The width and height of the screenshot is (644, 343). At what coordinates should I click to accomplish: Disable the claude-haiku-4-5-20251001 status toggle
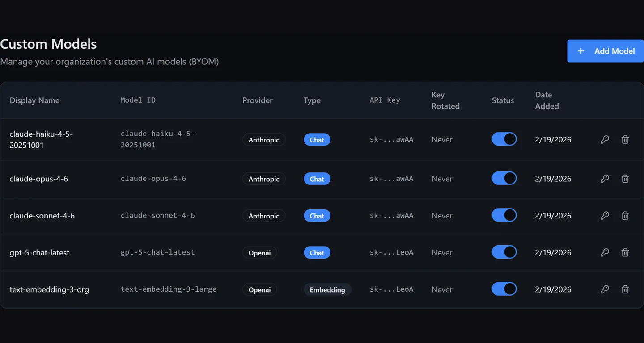click(x=504, y=139)
